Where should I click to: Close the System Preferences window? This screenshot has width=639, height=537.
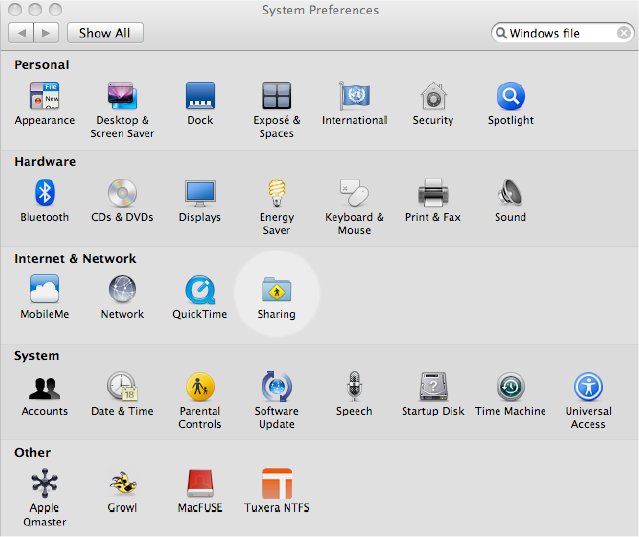pyautogui.click(x=15, y=9)
